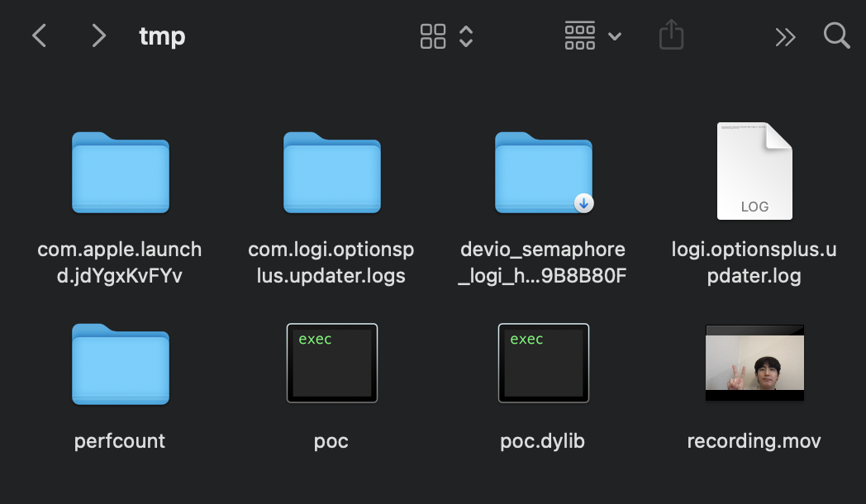Expand the group-by options dropdown
Viewport: 866px width, 504px height.
(x=592, y=36)
